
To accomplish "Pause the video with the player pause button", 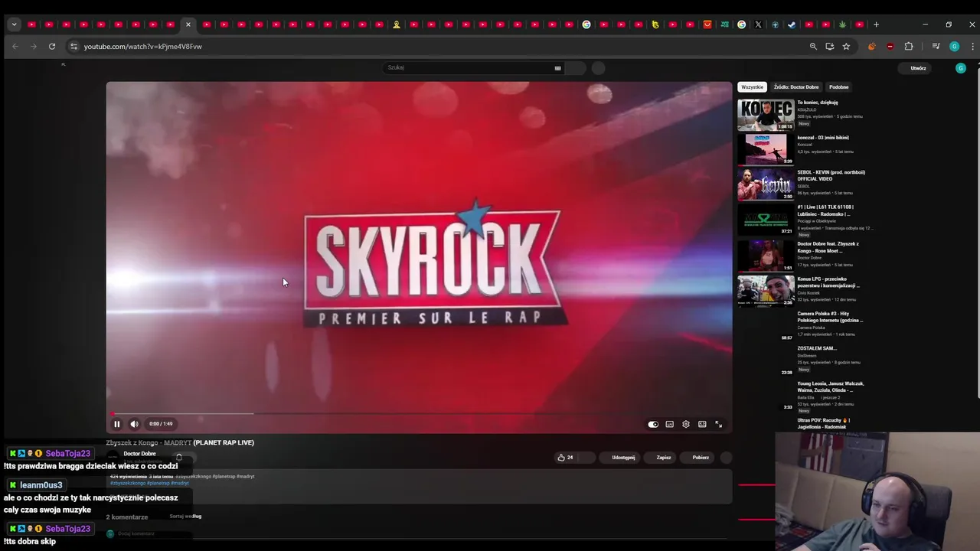I will pos(117,424).
